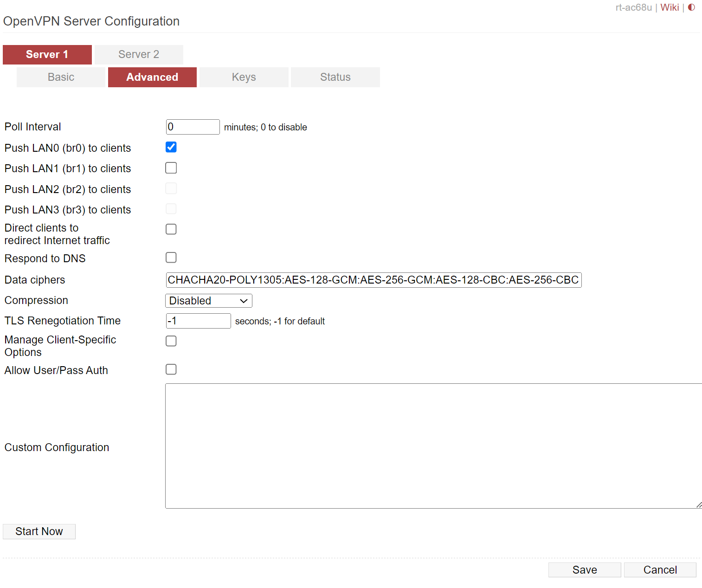
Task: Click the Compression label
Action: [36, 300]
